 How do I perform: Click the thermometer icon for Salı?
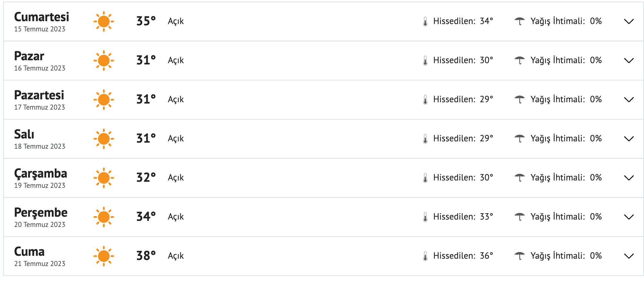[x=425, y=139]
